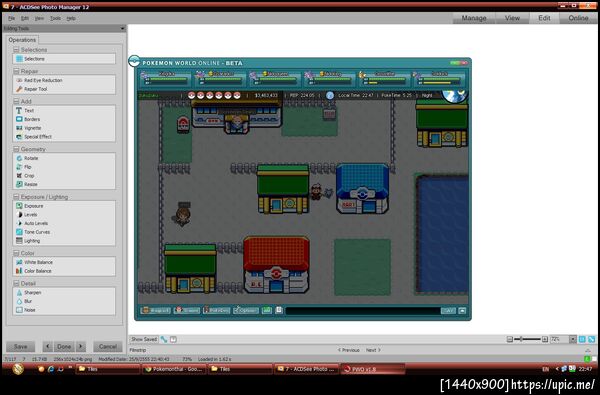The width and height of the screenshot is (600, 395).
Task: Open the Edit menu
Action: [25, 18]
